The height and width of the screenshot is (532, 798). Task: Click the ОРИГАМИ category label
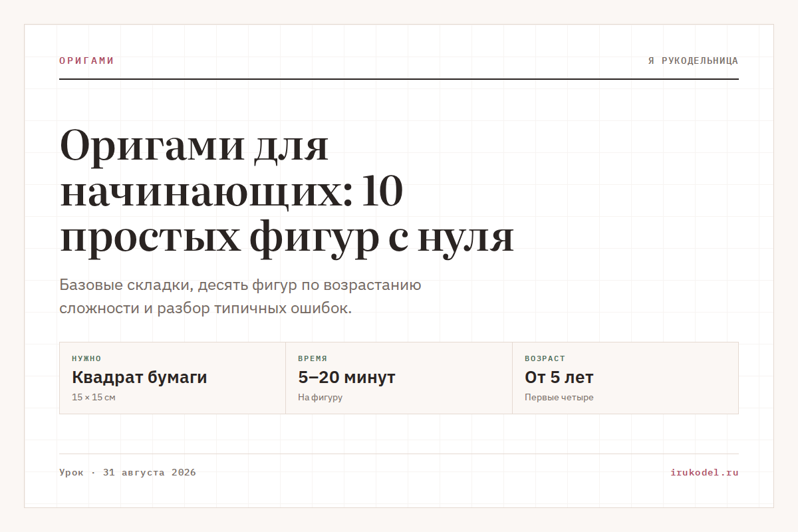coord(86,61)
